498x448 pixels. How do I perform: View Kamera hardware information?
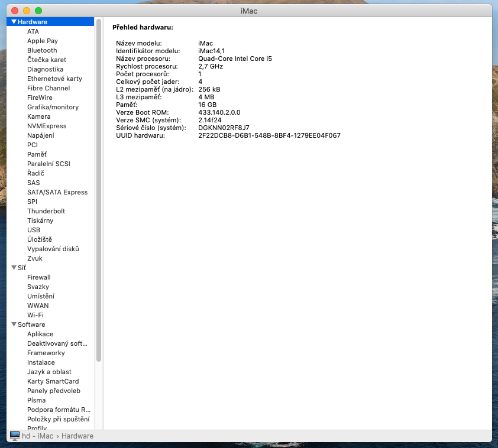[38, 116]
